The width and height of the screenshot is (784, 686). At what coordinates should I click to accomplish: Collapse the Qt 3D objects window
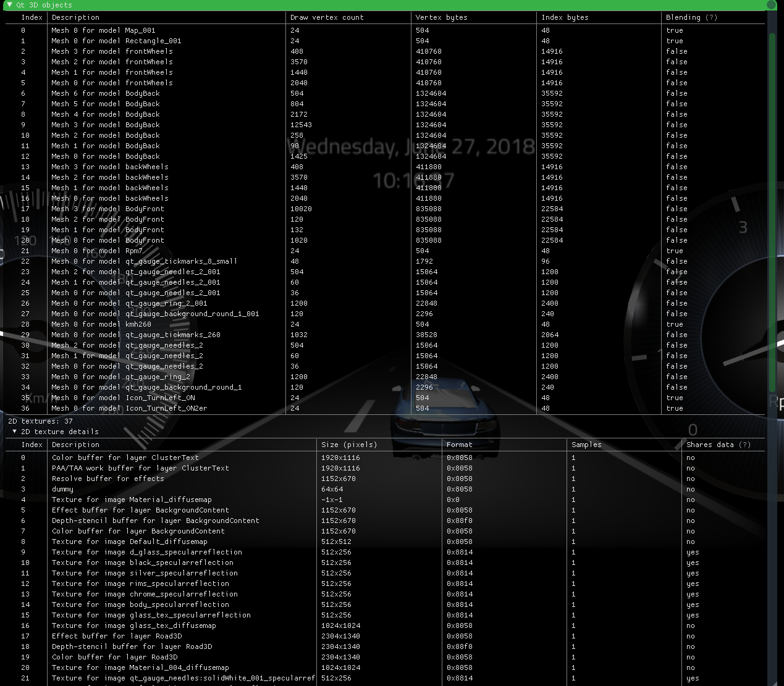(9, 5)
